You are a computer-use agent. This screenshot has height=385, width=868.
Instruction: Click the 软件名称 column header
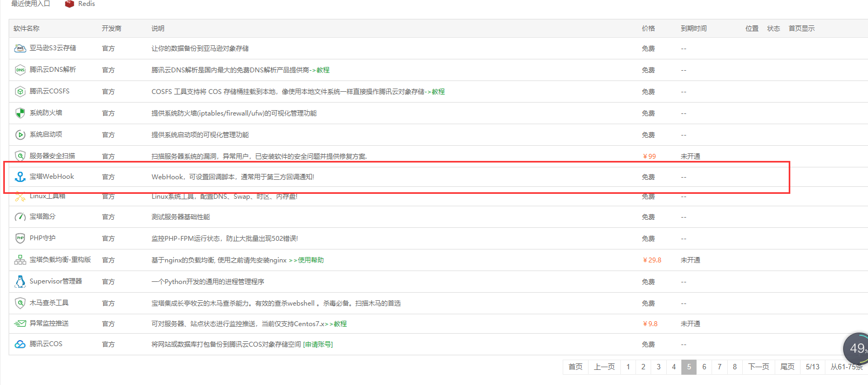[x=26, y=29]
